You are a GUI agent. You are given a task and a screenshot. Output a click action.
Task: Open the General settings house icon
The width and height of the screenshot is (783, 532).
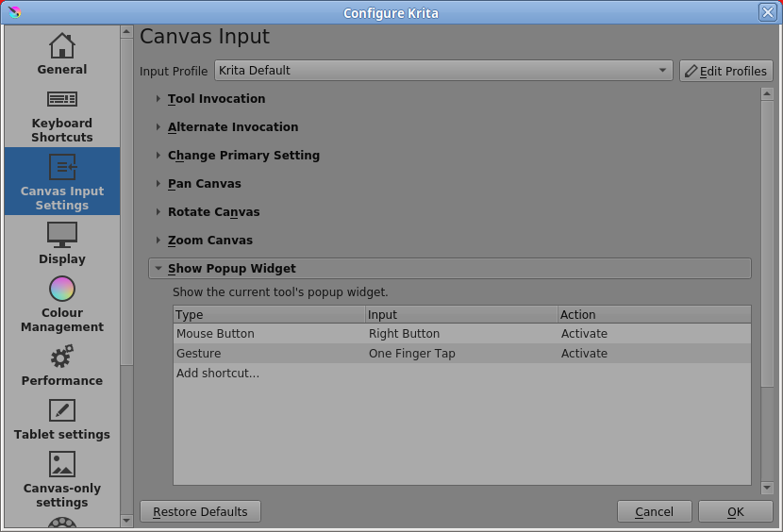62,45
